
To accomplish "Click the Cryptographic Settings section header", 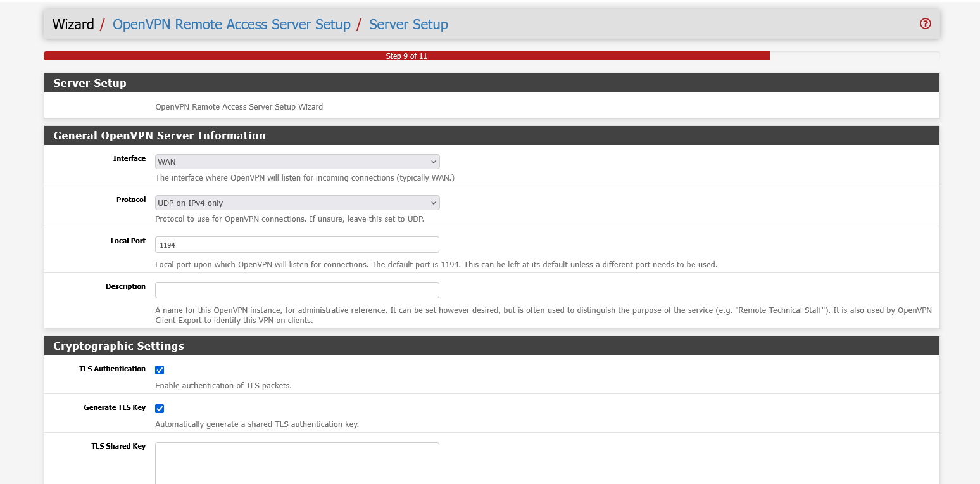I will pos(119,346).
